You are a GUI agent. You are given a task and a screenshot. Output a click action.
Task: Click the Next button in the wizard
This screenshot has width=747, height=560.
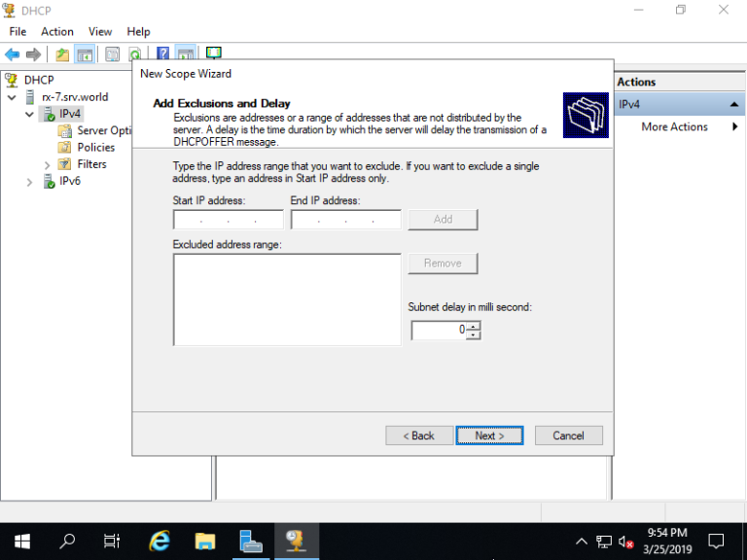(489, 436)
